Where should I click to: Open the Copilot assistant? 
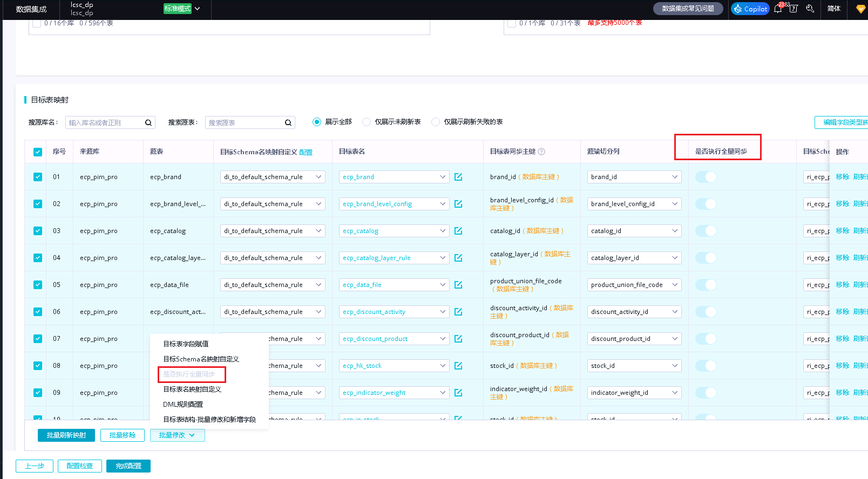click(750, 9)
